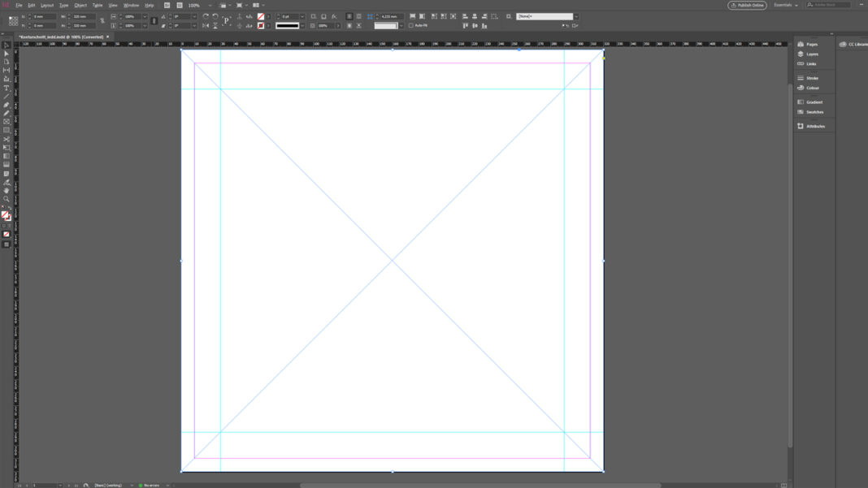Open the Swatches panel
The image size is (868, 488).
[x=814, y=111]
